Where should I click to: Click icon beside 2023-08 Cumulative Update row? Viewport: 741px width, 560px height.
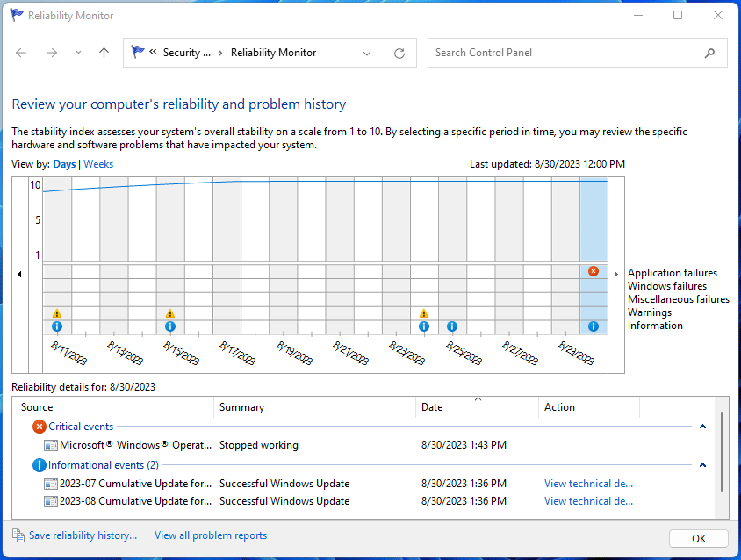click(51, 501)
